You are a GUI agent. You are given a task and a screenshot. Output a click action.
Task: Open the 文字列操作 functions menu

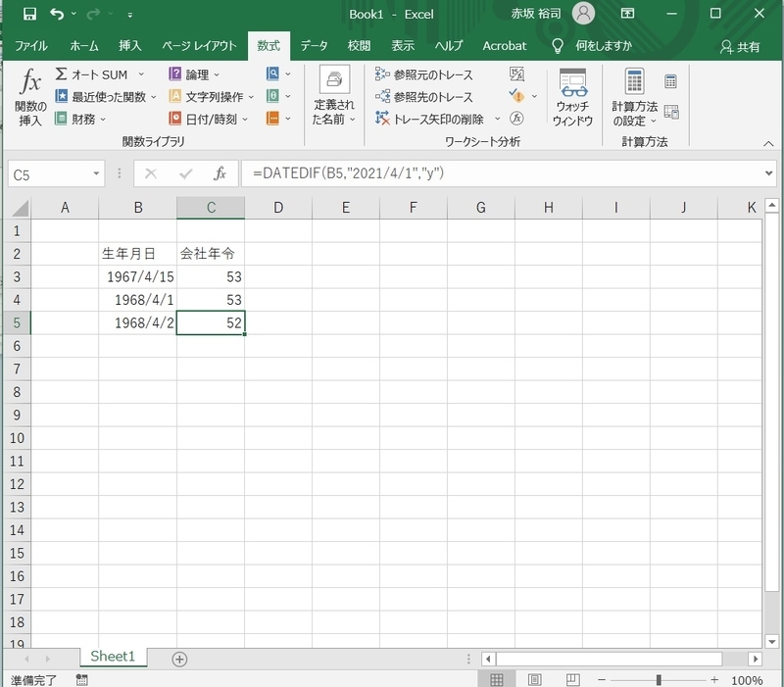pyautogui.click(x=211, y=96)
